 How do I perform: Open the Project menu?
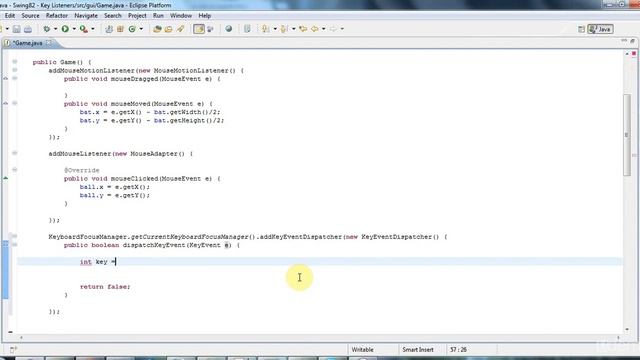[137, 16]
